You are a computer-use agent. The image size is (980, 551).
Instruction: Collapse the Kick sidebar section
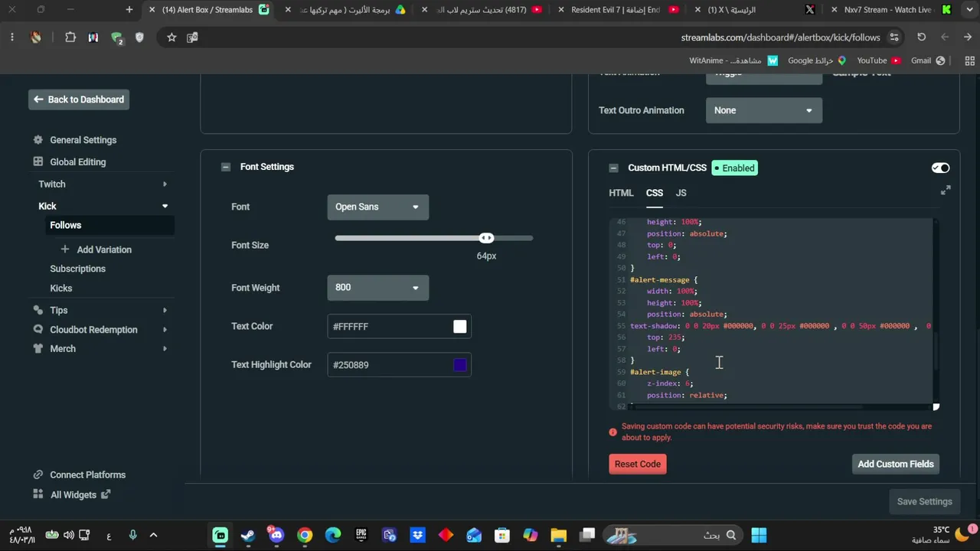165,206
